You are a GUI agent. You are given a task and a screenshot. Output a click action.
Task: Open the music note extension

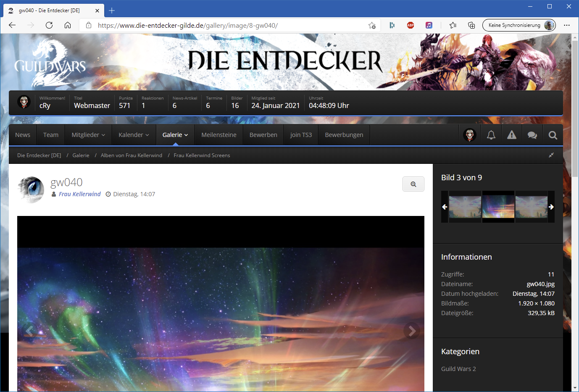(x=429, y=25)
